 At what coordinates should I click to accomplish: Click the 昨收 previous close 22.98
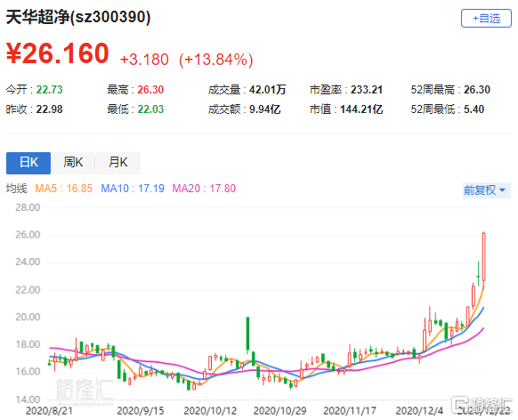[49, 109]
